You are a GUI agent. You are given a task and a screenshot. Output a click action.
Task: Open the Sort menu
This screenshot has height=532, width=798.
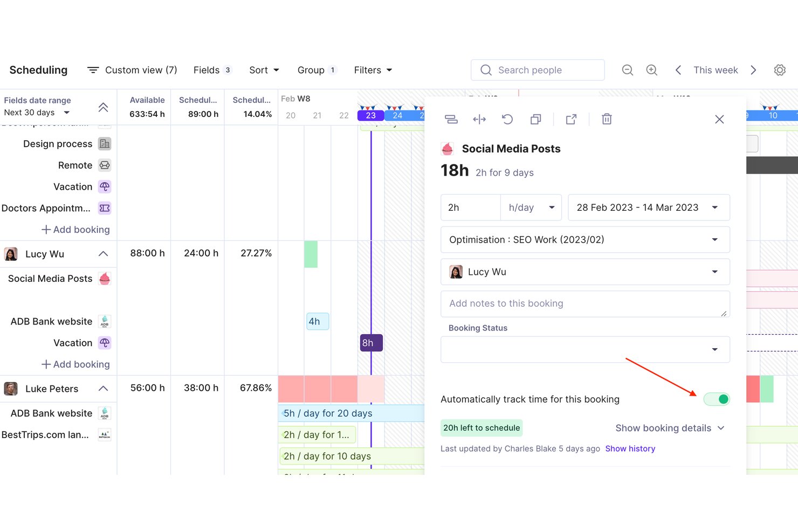264,70
